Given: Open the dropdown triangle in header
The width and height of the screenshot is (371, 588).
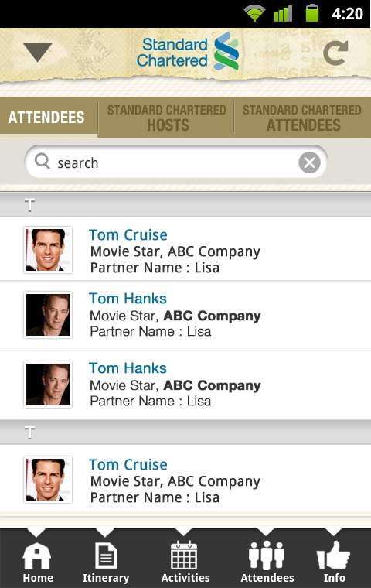Looking at the screenshot, I should pos(37,52).
